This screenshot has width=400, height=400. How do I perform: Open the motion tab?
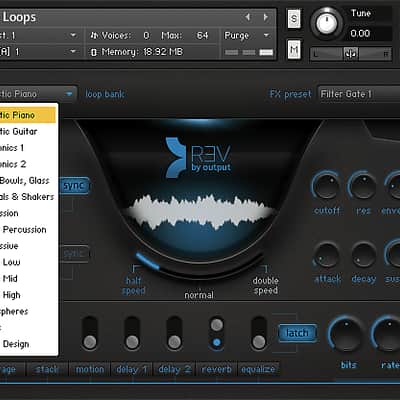90,369
